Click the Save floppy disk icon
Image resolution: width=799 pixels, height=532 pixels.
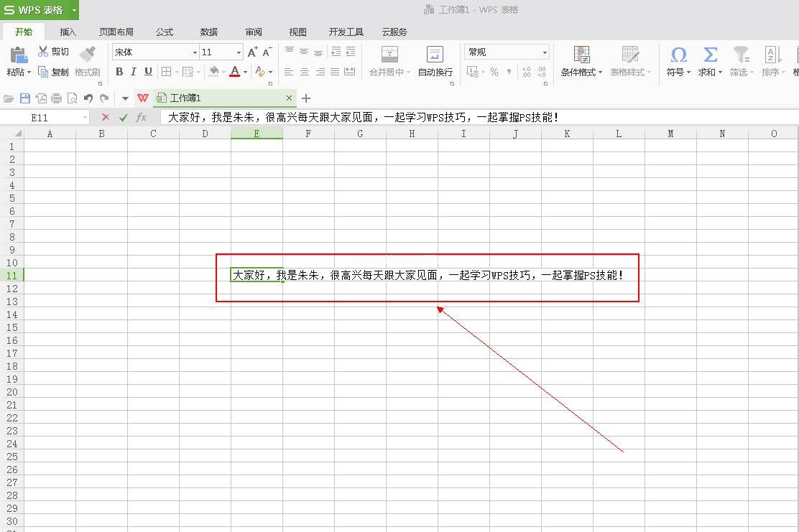coord(25,98)
